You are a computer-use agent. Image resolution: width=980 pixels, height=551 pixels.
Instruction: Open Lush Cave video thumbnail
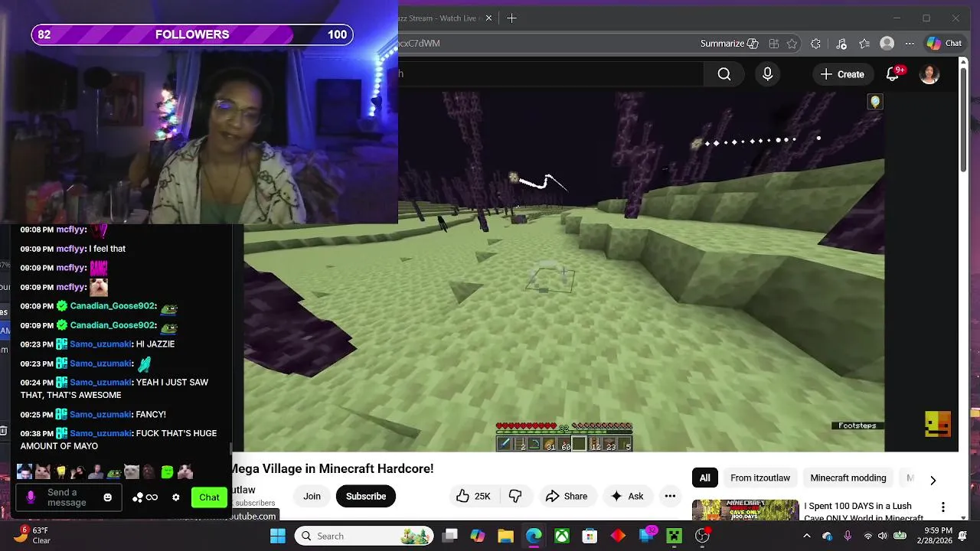pos(745,510)
